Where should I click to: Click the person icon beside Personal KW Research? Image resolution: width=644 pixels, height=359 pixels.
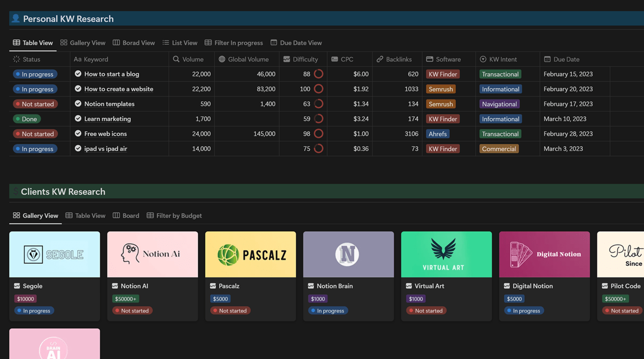point(16,18)
